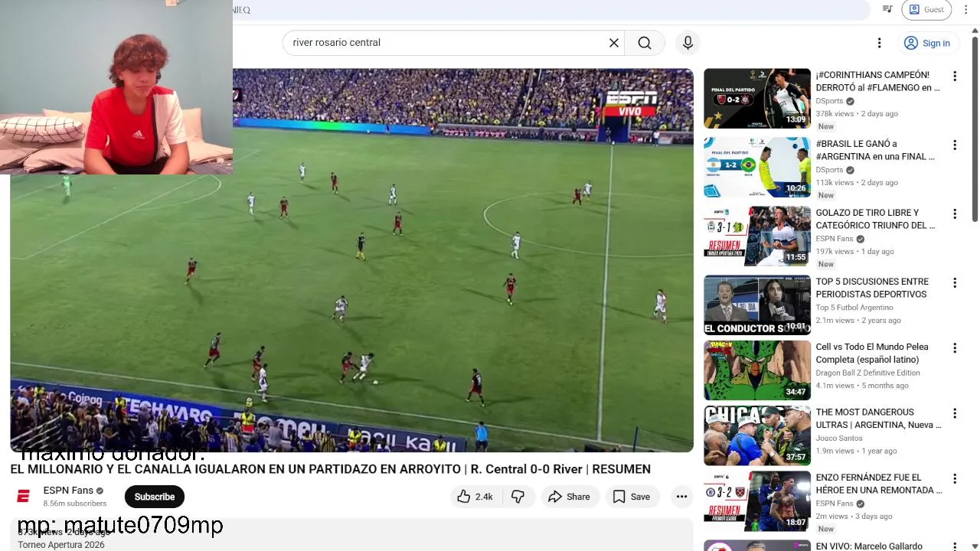Open options for Enzo Fernández video

(954, 478)
